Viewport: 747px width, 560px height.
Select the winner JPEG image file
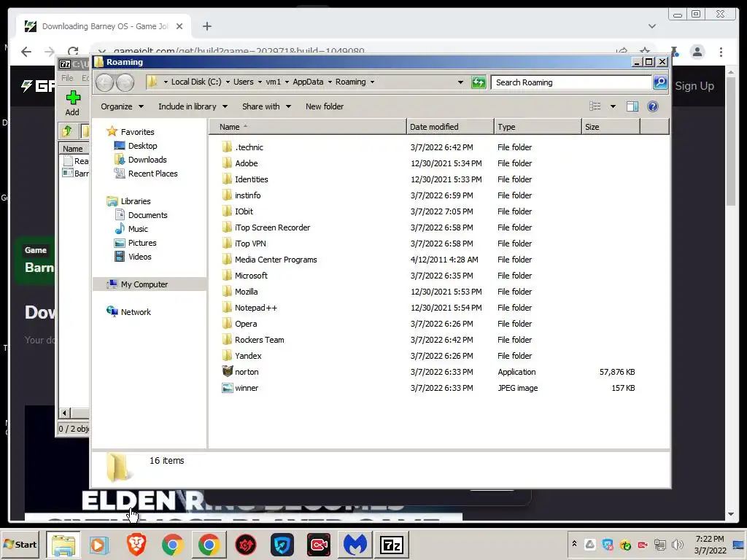click(x=247, y=388)
